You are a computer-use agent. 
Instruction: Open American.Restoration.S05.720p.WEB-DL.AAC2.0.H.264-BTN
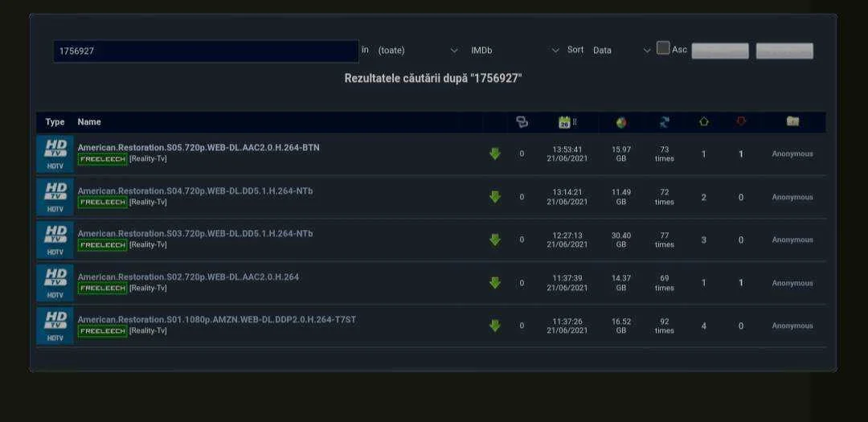[x=199, y=148]
